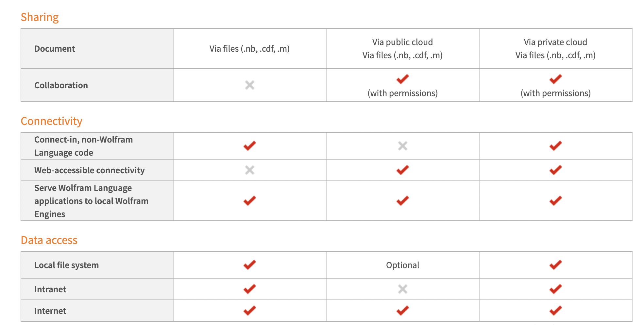Select the Connectivity section heading

51,121
